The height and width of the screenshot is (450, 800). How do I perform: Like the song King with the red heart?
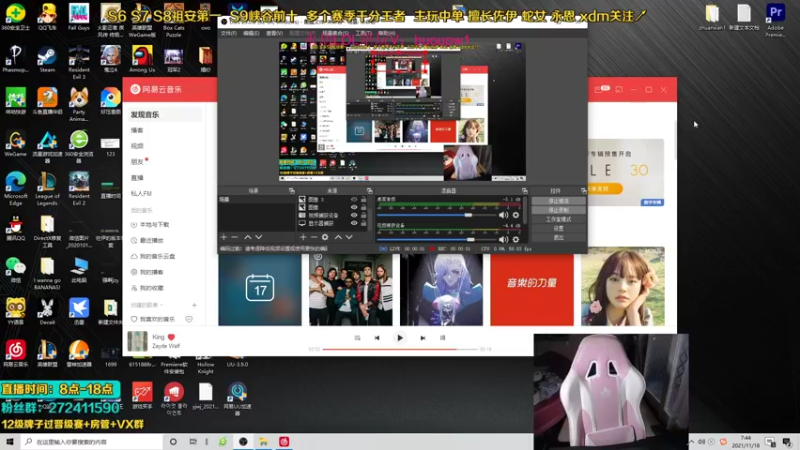171,337
